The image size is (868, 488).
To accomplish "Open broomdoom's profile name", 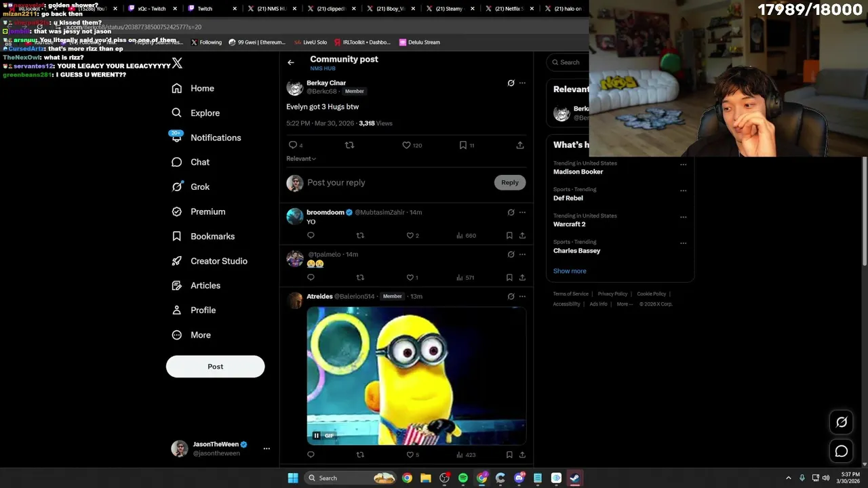I will [325, 212].
